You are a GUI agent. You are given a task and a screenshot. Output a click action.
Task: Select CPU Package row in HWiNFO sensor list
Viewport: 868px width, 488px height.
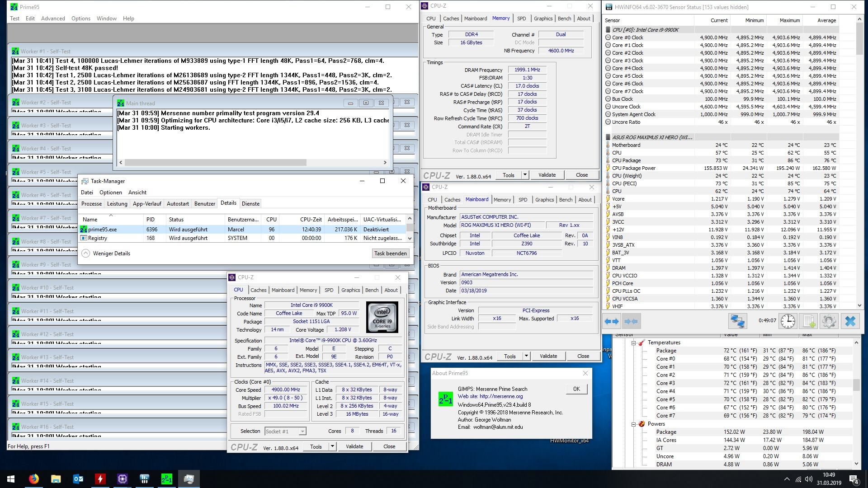pos(721,160)
